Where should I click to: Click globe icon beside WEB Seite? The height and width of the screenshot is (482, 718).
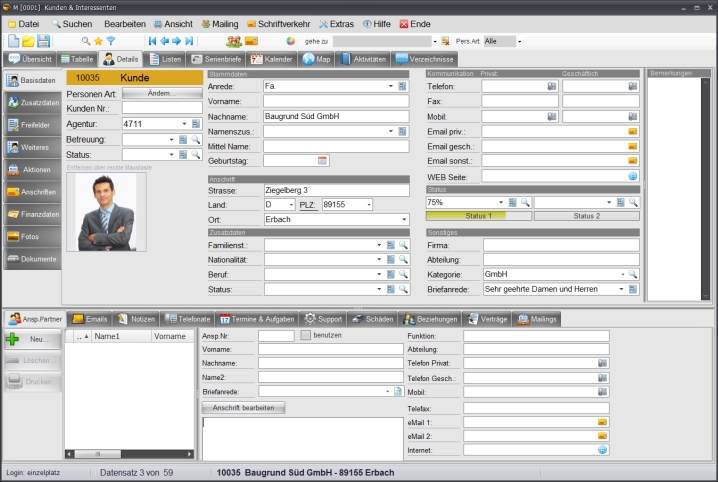point(632,176)
